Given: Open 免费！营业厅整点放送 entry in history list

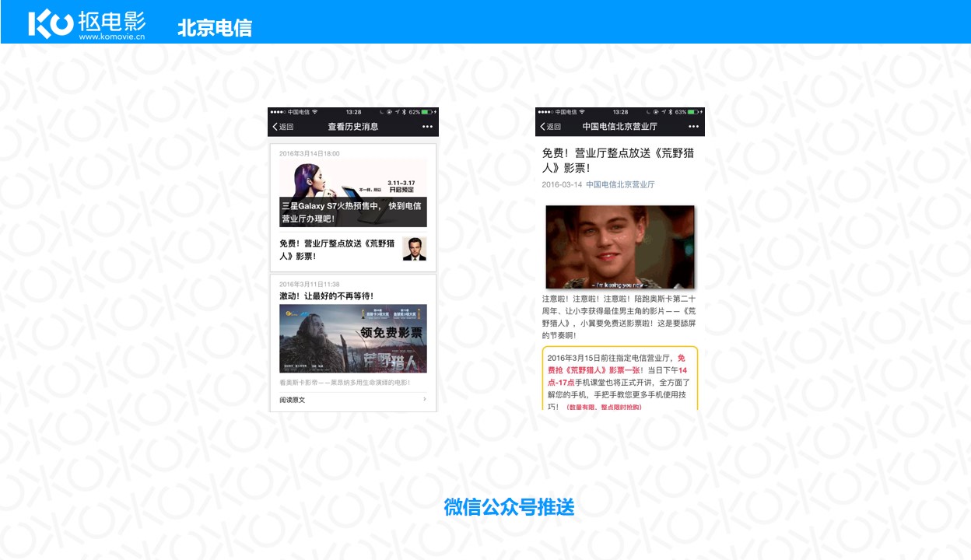Looking at the screenshot, I should [337, 250].
